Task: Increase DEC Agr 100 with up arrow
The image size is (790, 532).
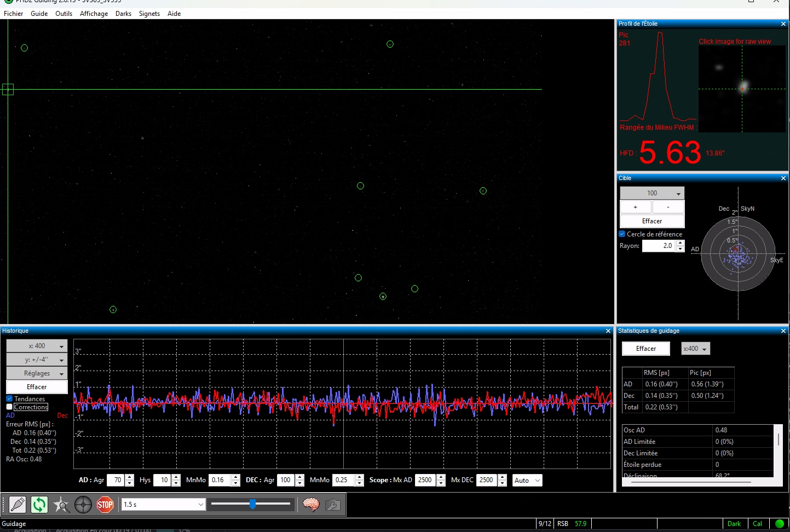Action: click(x=300, y=477)
